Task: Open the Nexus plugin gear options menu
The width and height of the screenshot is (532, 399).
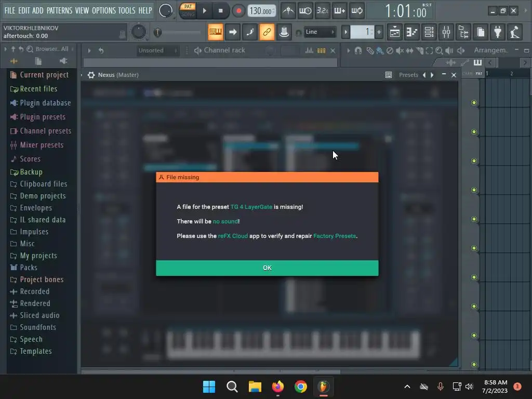Action: [x=91, y=75]
